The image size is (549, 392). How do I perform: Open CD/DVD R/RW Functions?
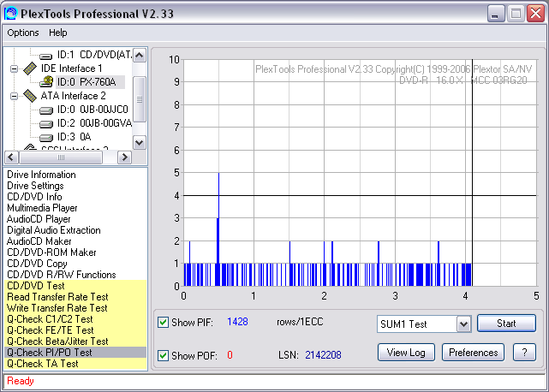(x=62, y=275)
